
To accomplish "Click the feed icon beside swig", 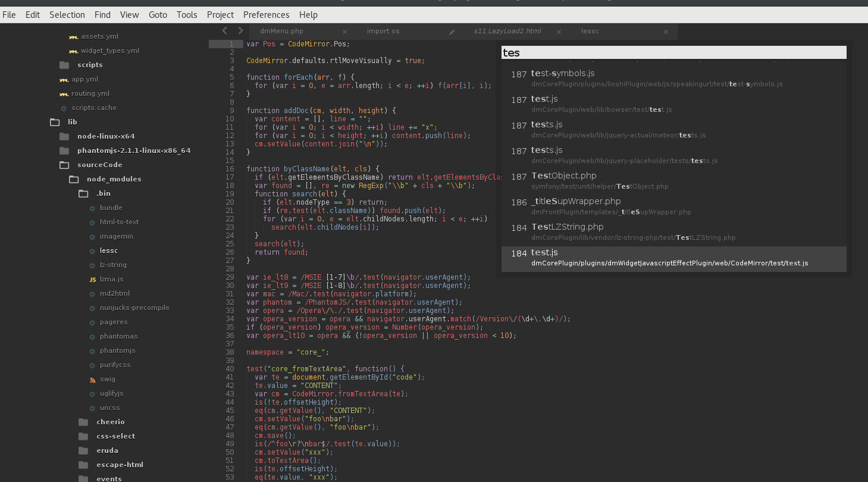I will [x=92, y=380].
